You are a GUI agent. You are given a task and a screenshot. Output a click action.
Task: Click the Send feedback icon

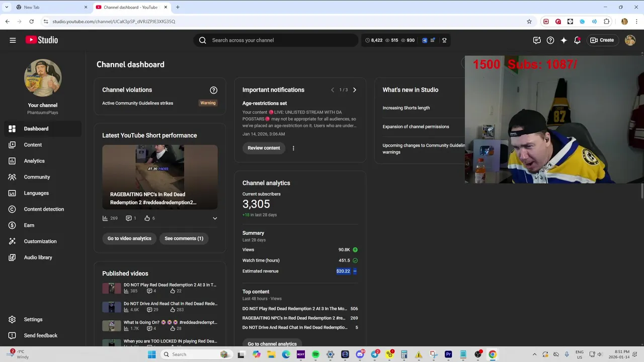[x=12, y=335]
